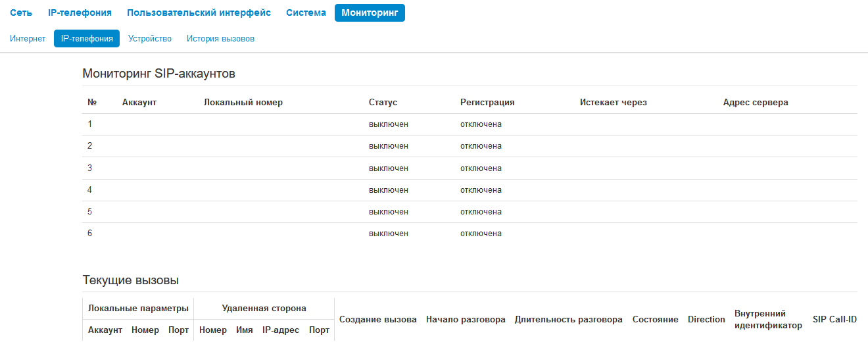Click the Direction column header
Screen dimensions: 868x350
(x=706, y=320)
